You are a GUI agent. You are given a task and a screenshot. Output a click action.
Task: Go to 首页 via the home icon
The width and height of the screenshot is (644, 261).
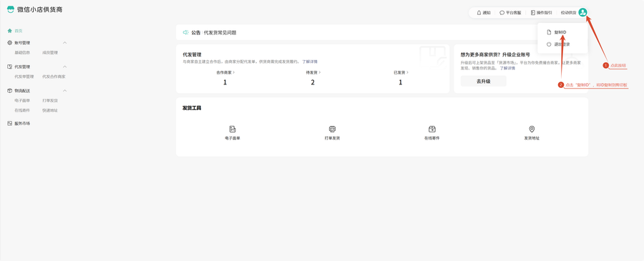[x=10, y=31]
